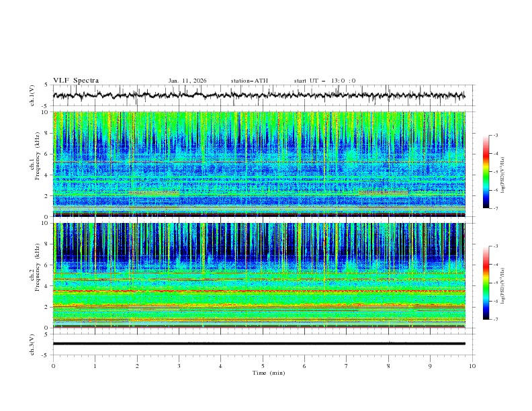Viewport: 532px width, 411px height.
Task: Click the ch.2 color bar "log(PSD)(V²/Hz)" label
Action: coord(502,286)
